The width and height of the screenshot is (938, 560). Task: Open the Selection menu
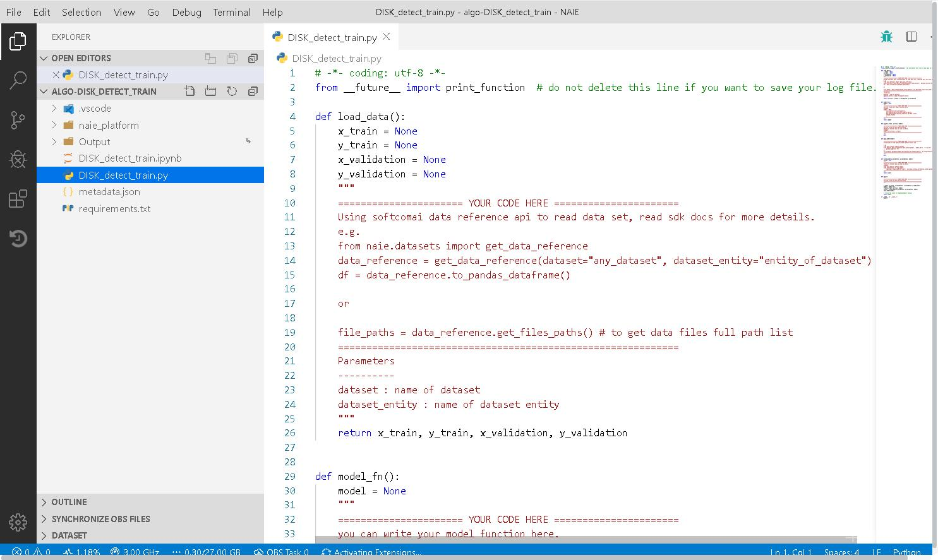81,12
